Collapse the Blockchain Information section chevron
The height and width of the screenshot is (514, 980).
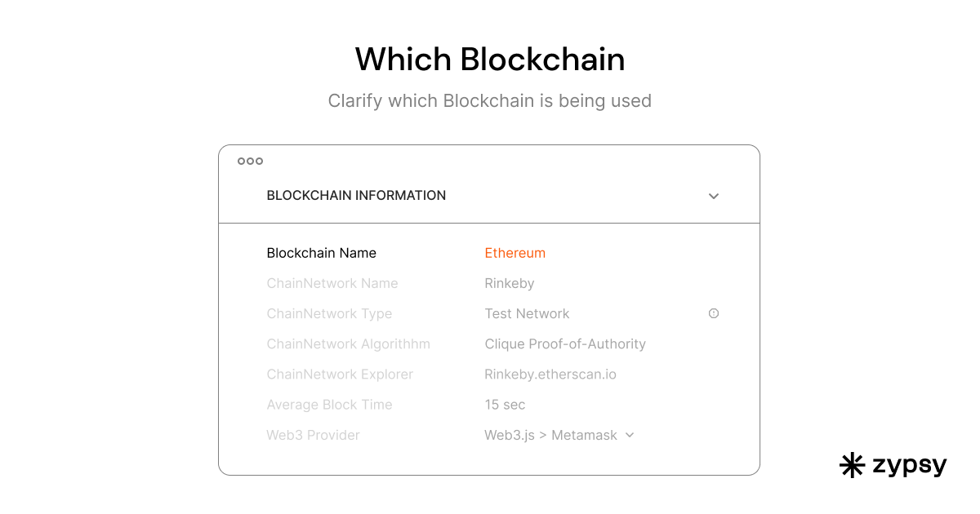click(714, 197)
